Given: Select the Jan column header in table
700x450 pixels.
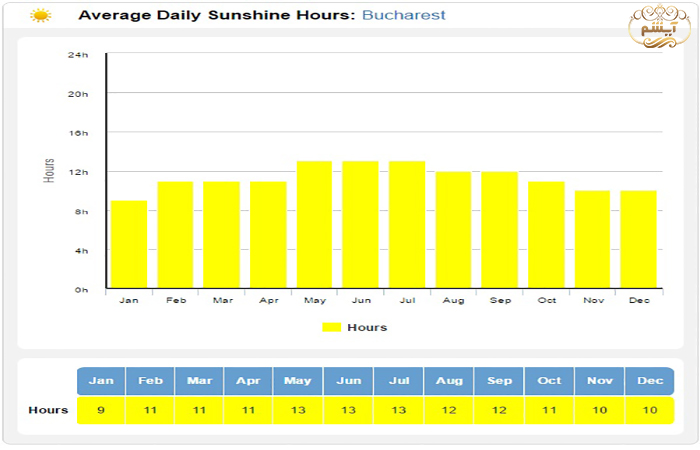Looking at the screenshot, I should tap(101, 381).
